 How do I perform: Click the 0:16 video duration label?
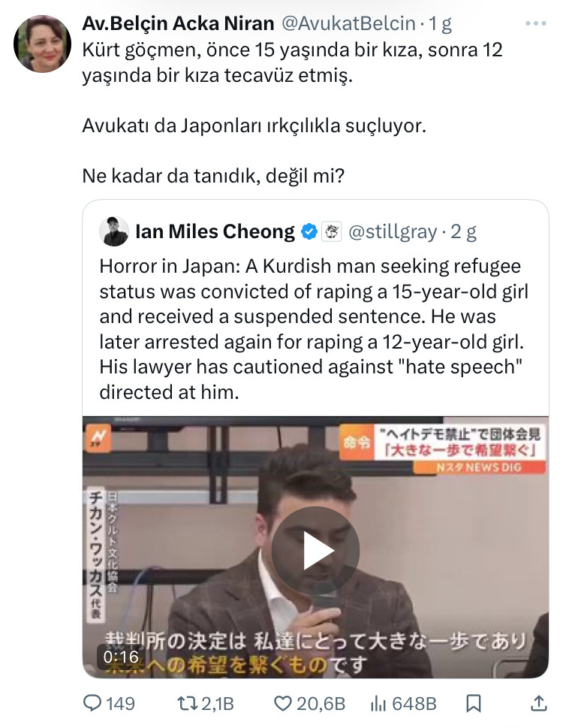(121, 657)
